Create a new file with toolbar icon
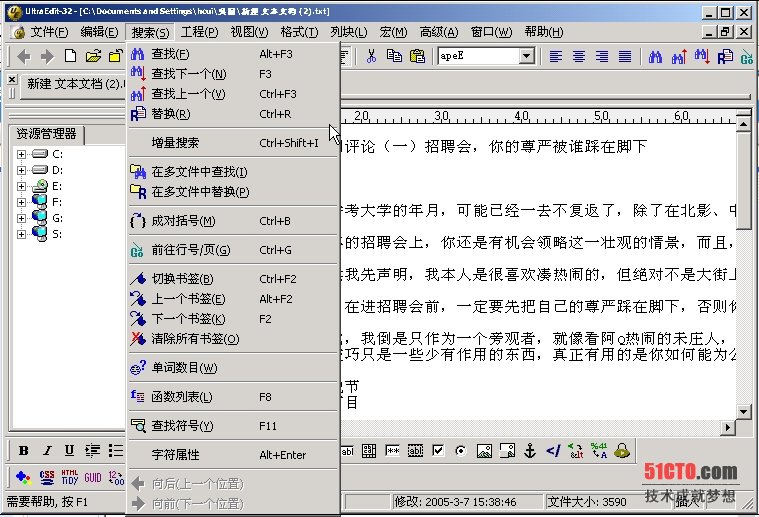The width and height of the screenshot is (759, 517). click(71, 56)
